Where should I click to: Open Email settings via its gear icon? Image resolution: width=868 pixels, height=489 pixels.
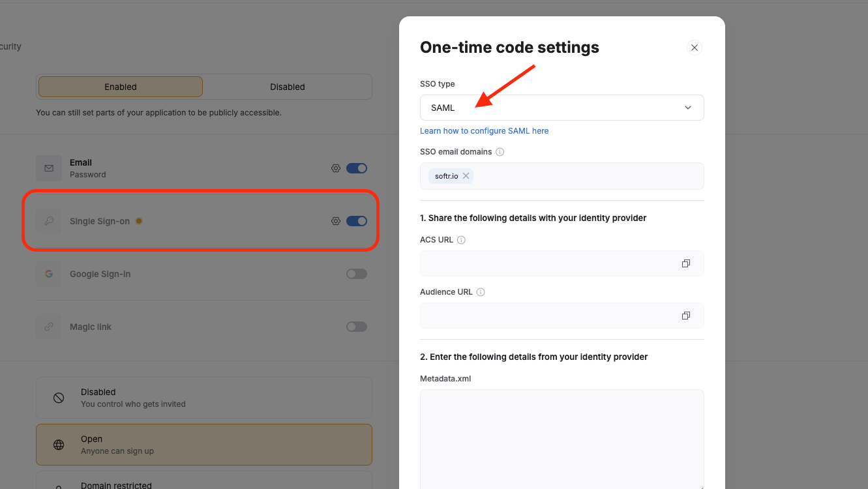(x=335, y=168)
